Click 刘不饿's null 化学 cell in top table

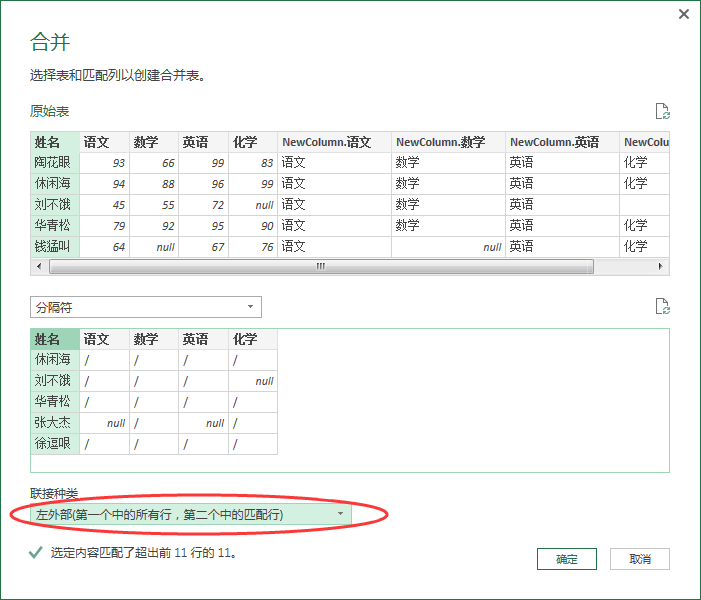pos(253,205)
